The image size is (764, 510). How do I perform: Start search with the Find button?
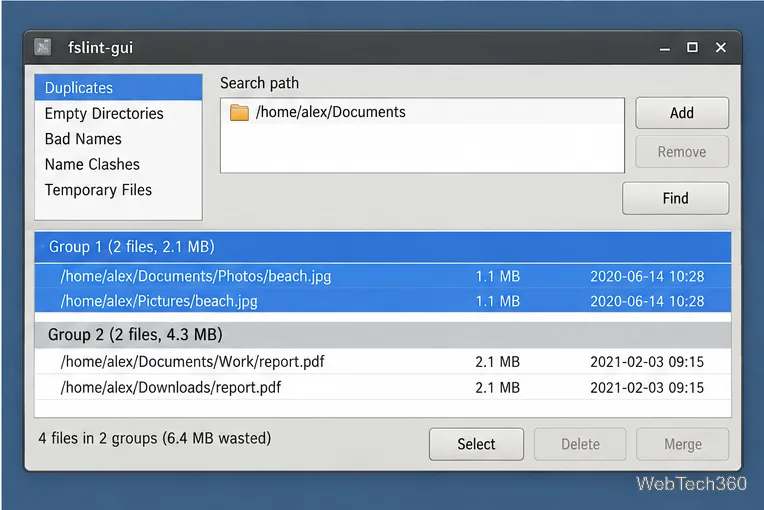point(675,198)
